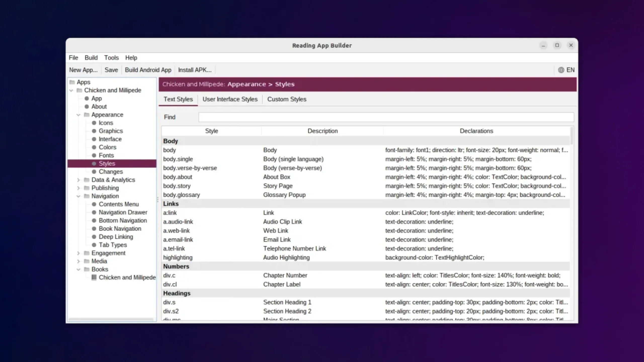Switch to User Interface Styles tab
Viewport: 644px width, 362px height.
[230, 99]
